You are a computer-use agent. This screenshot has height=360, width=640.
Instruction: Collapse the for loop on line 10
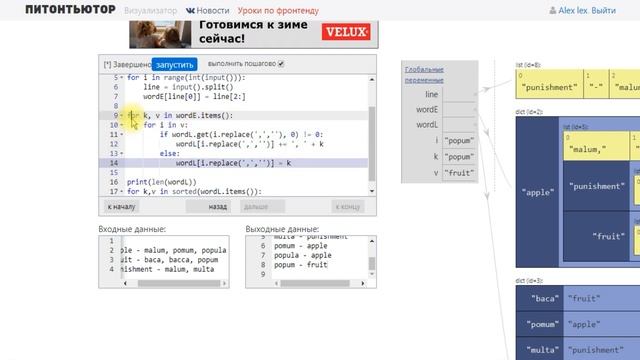coord(122,125)
